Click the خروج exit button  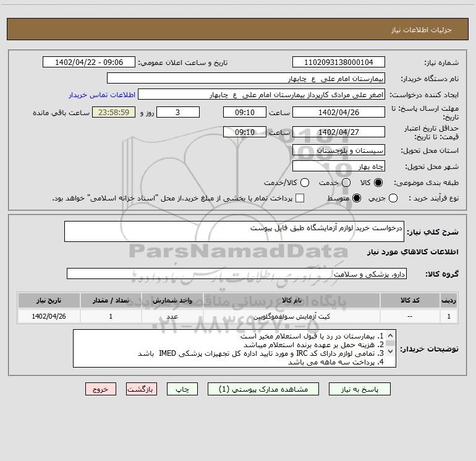coord(101,389)
